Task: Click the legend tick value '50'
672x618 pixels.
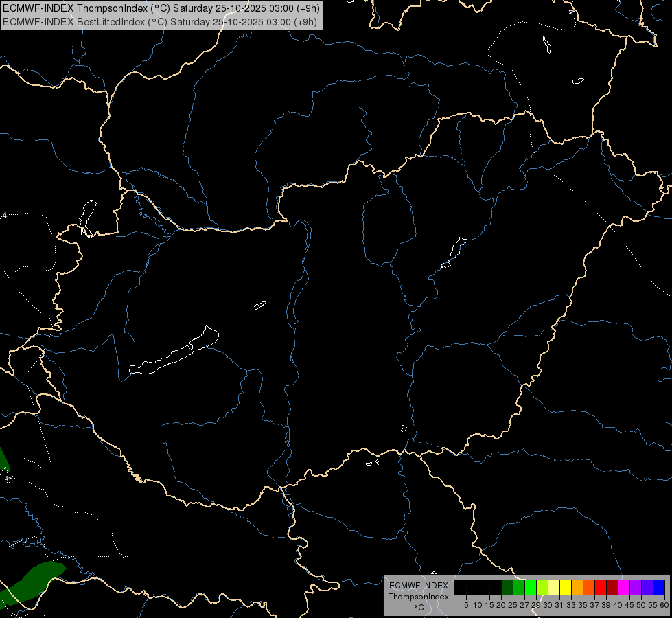Action: coord(641,605)
